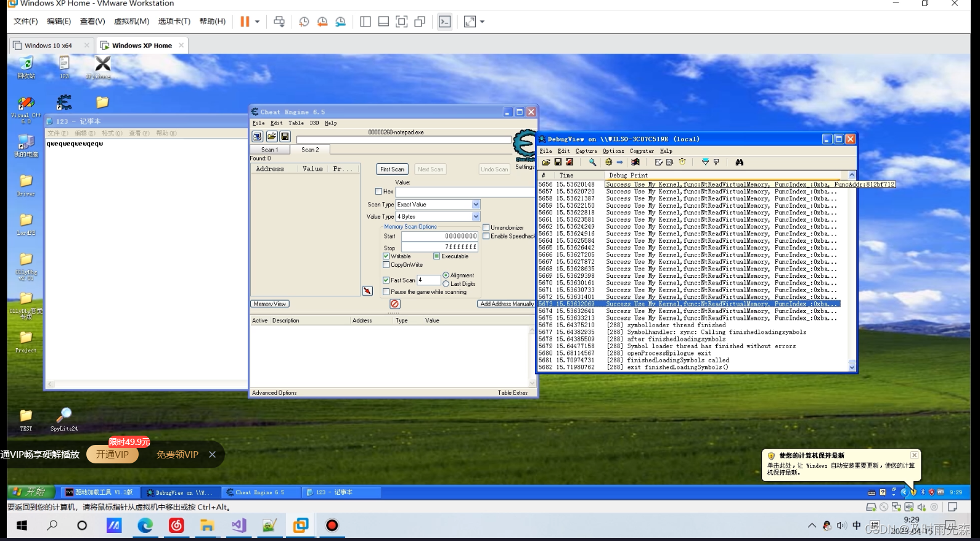This screenshot has height=541, width=980.
Task: Click VMware take snapshot clock icon
Action: click(x=304, y=22)
